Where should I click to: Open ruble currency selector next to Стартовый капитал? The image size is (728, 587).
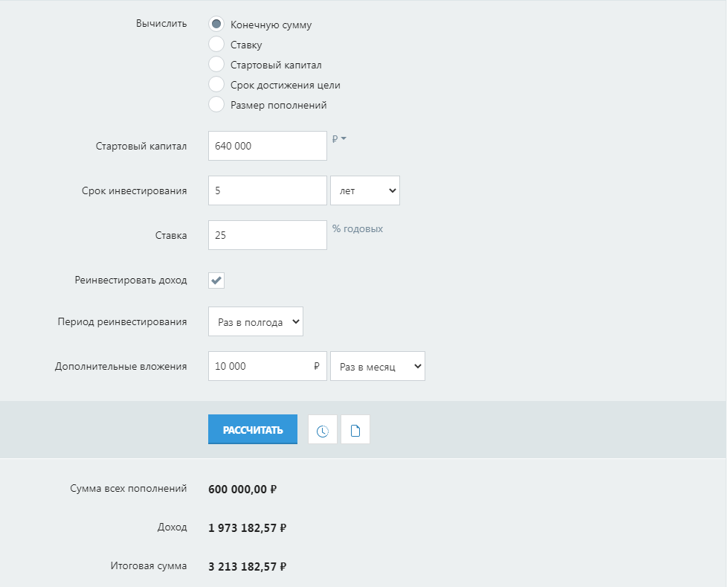click(x=339, y=138)
